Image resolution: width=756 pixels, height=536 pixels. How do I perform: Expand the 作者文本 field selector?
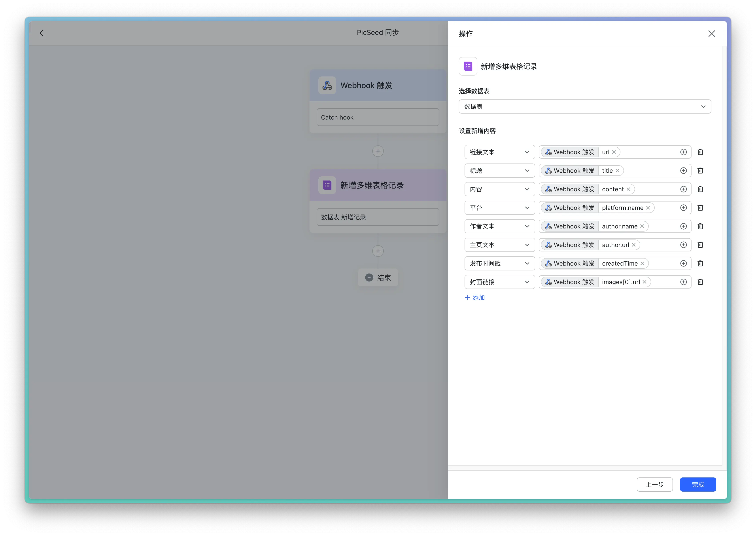(499, 226)
